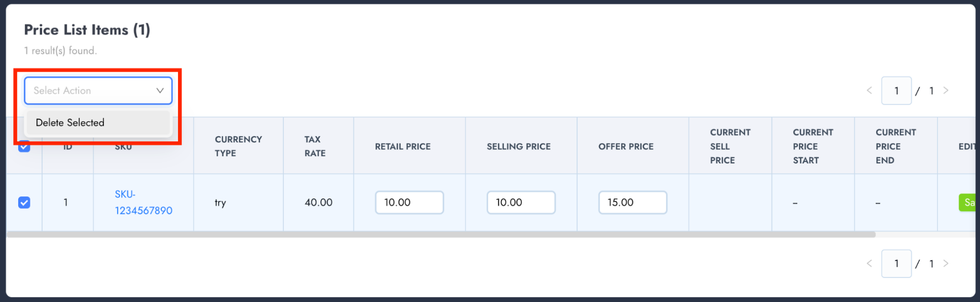The height and width of the screenshot is (302, 980).
Task: Click the Select Action chevron arrow
Action: [160, 91]
